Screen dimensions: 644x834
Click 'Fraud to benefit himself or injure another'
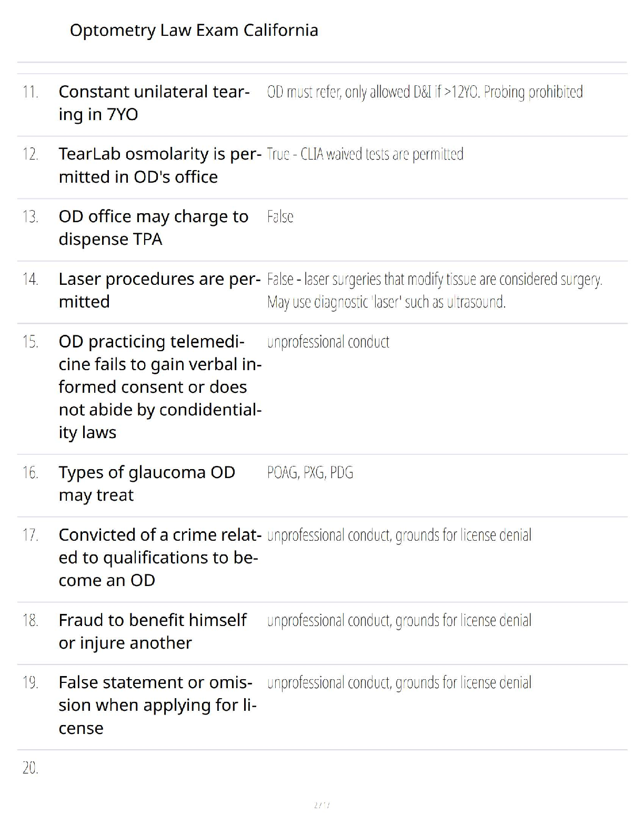pyautogui.click(x=153, y=631)
